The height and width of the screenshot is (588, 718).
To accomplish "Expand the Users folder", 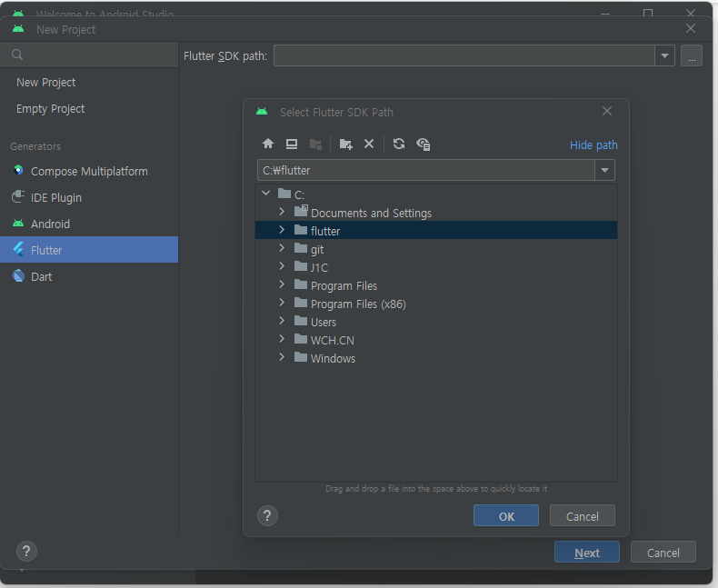I will [x=282, y=321].
